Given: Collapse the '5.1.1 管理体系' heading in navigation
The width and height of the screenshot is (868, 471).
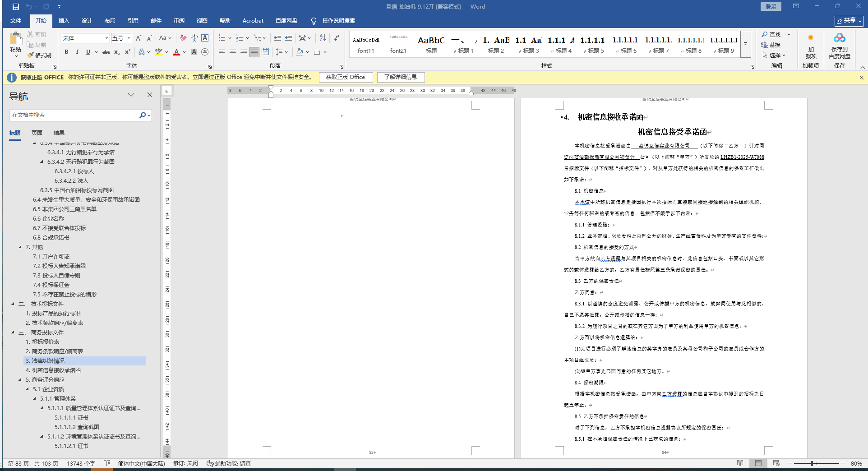Looking at the screenshot, I should (35, 399).
